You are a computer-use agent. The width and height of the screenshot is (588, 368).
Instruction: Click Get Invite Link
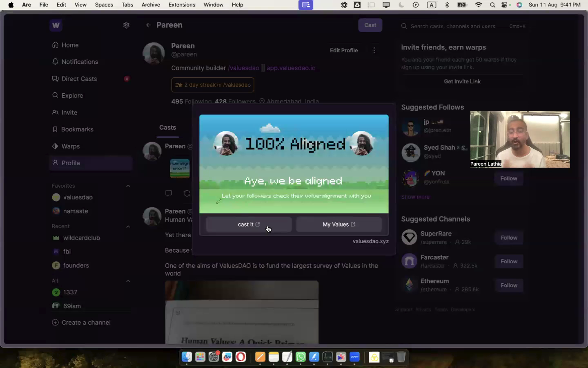click(462, 81)
